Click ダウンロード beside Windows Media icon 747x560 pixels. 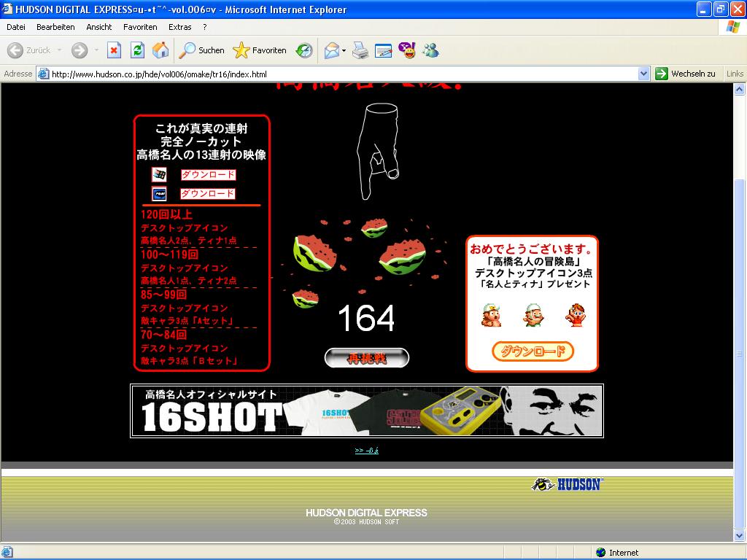tap(208, 175)
